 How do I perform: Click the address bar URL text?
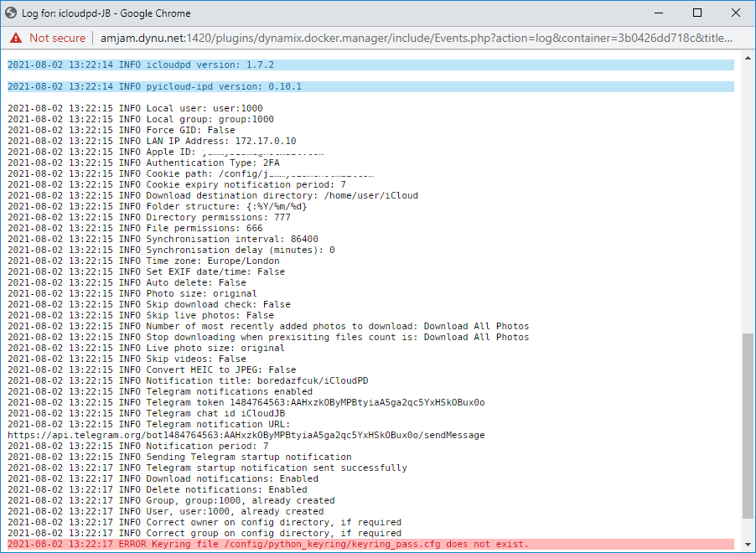[416, 38]
